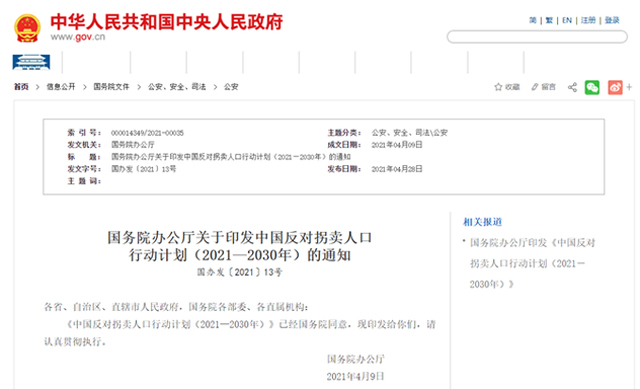The image size is (640, 389).
Task: Share via the red Weibo icon
Action: [615, 87]
